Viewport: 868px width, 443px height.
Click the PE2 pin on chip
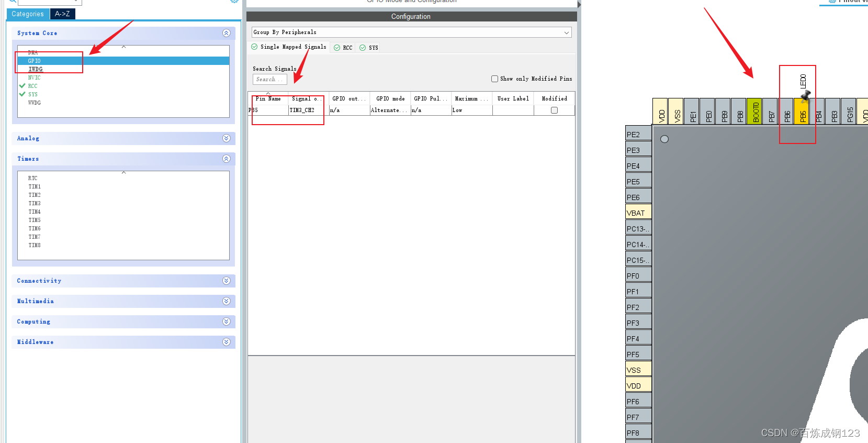click(x=638, y=134)
